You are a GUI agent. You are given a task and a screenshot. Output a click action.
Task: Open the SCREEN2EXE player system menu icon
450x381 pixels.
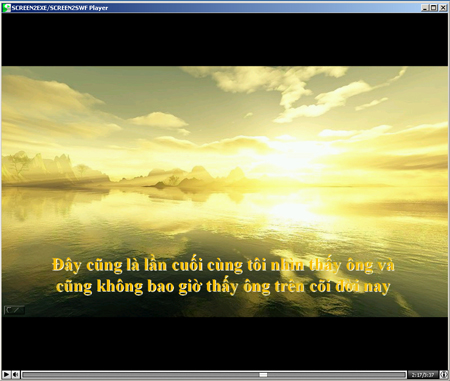[x=6, y=8]
